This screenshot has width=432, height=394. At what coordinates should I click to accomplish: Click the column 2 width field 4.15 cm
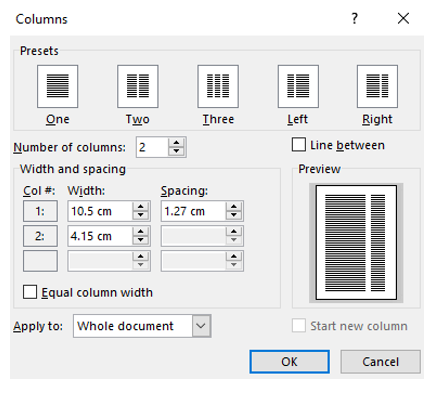[100, 236]
